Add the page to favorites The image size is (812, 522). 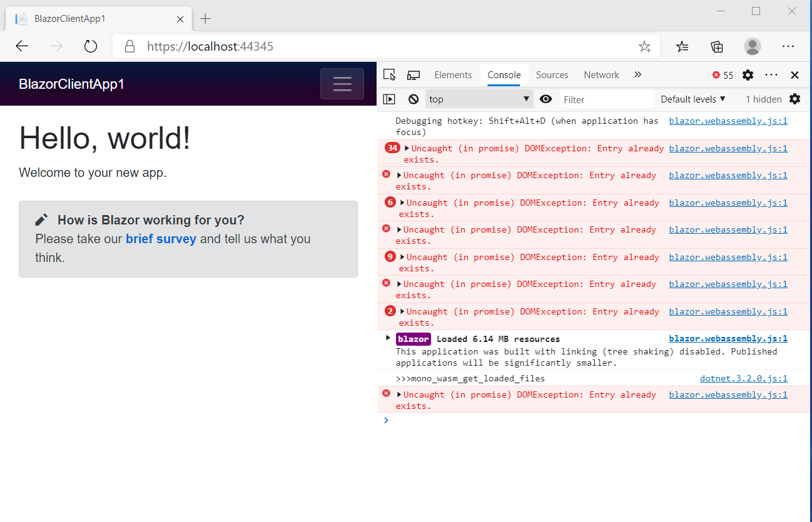644,46
